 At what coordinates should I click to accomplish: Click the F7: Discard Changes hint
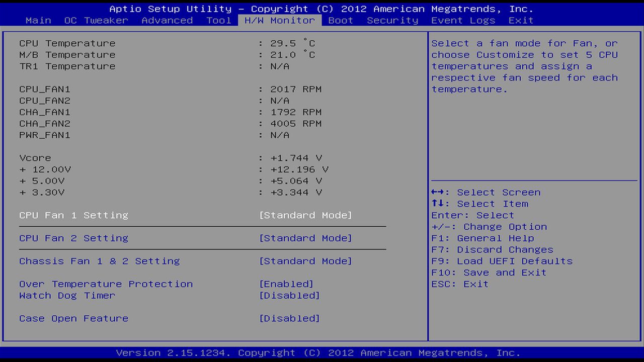492,250
